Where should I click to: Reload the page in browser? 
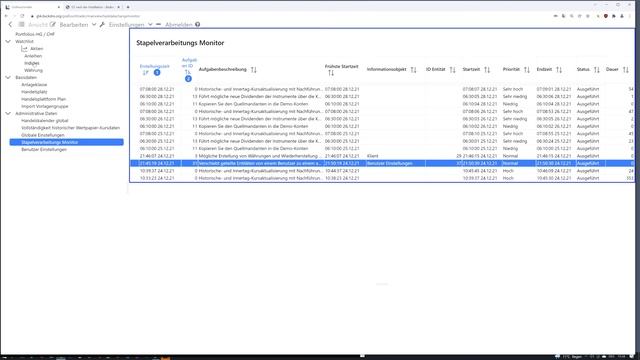point(22,16)
